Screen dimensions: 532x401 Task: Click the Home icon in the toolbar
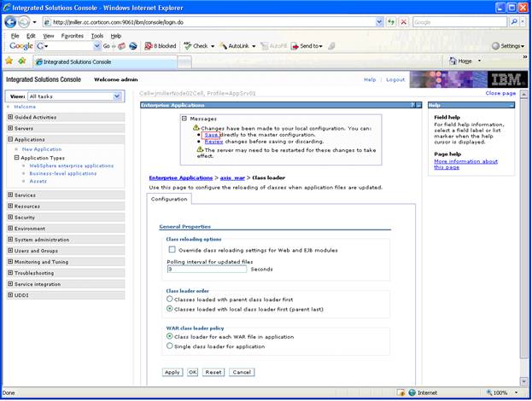click(453, 61)
